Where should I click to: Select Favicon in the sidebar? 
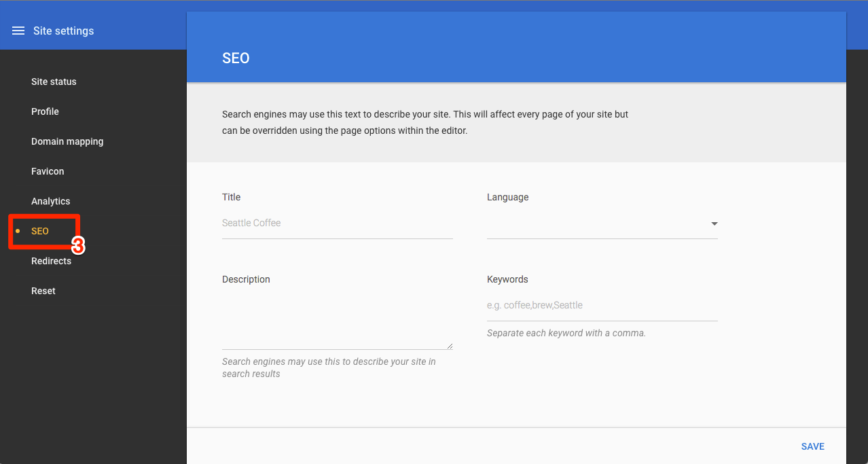[x=48, y=171]
